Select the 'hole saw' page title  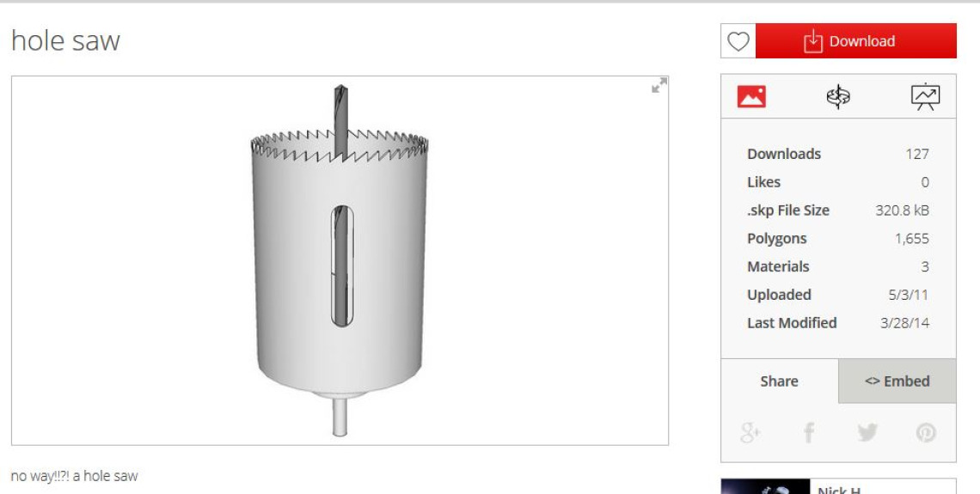coord(65,40)
